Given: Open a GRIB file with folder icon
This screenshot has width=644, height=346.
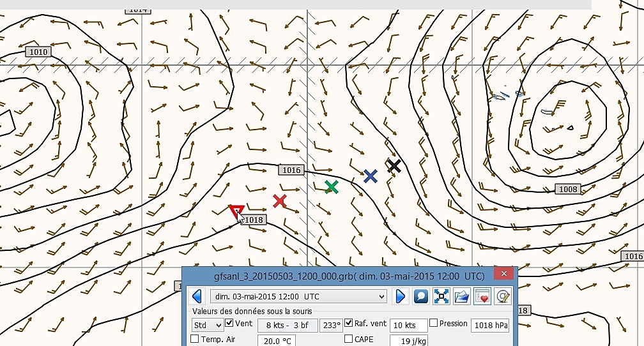Looking at the screenshot, I should pos(462,296).
